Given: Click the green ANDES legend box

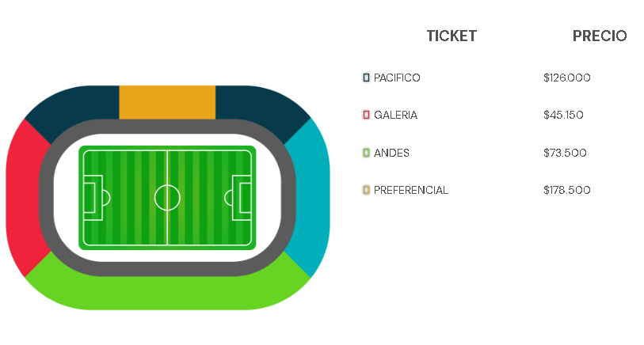Looking at the screenshot, I should [x=366, y=153].
